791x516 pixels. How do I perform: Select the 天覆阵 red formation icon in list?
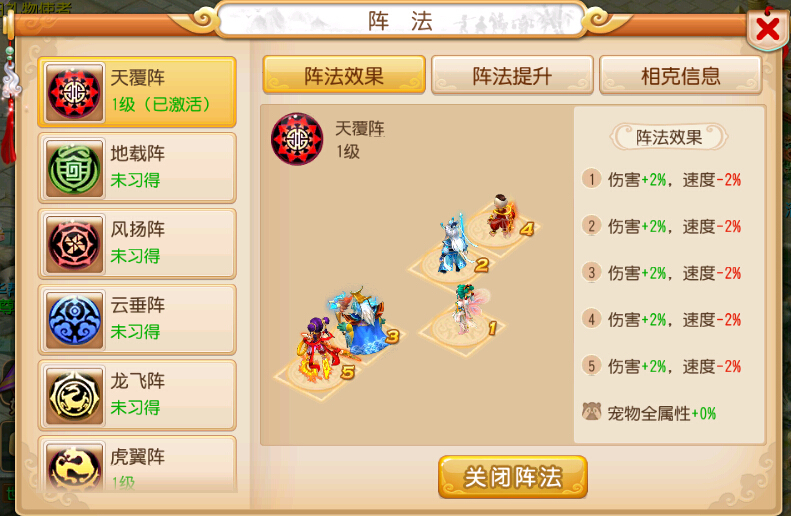tap(74, 92)
